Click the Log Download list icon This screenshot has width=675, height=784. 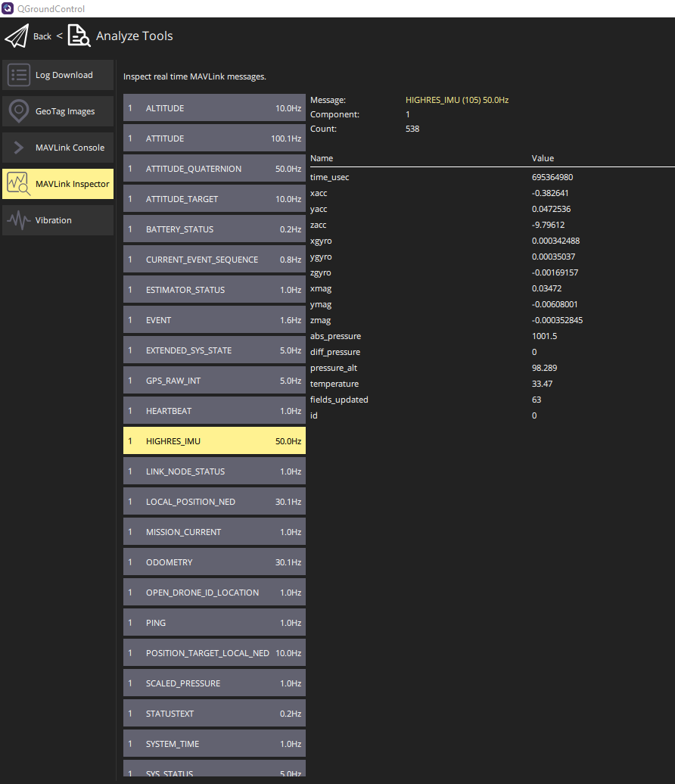[19, 75]
